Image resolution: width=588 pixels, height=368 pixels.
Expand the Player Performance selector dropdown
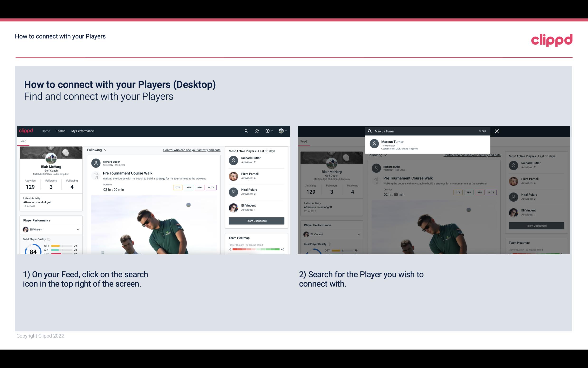pos(78,229)
